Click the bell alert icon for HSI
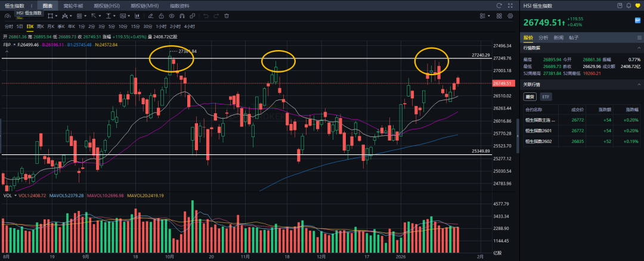The width and height of the screenshot is (644, 261). 628,5
